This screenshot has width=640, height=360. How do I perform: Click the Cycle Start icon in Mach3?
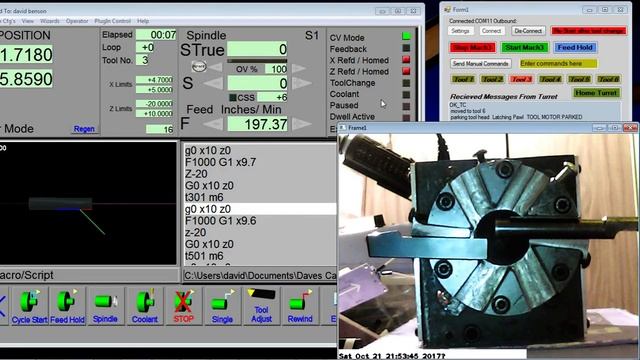pos(29,306)
